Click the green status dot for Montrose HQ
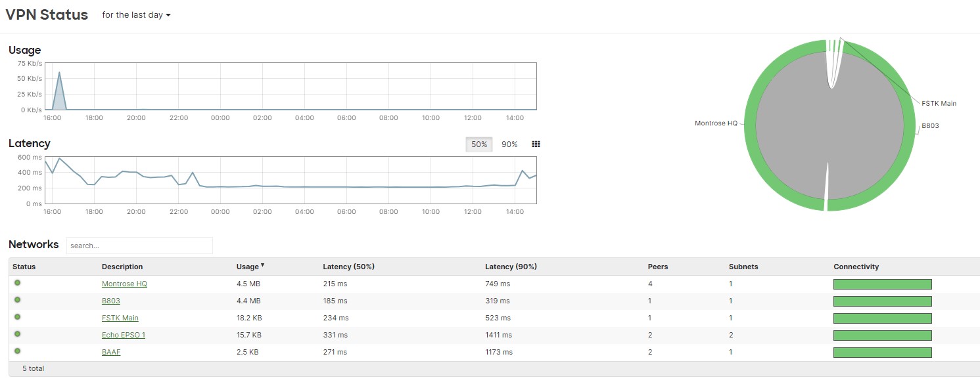The width and height of the screenshot is (980, 390). pos(18,283)
